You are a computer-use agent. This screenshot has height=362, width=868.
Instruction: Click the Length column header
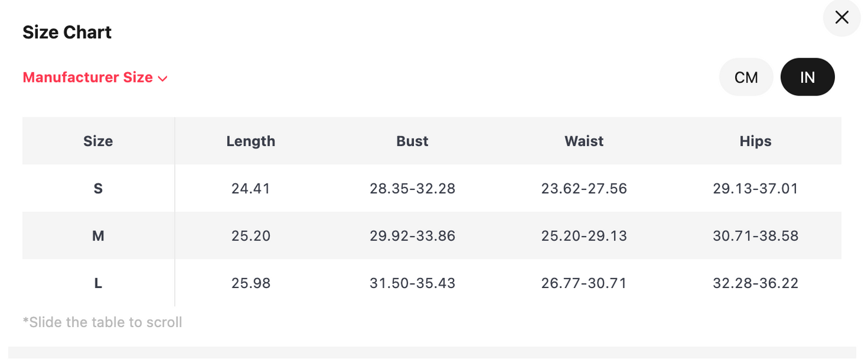click(250, 141)
